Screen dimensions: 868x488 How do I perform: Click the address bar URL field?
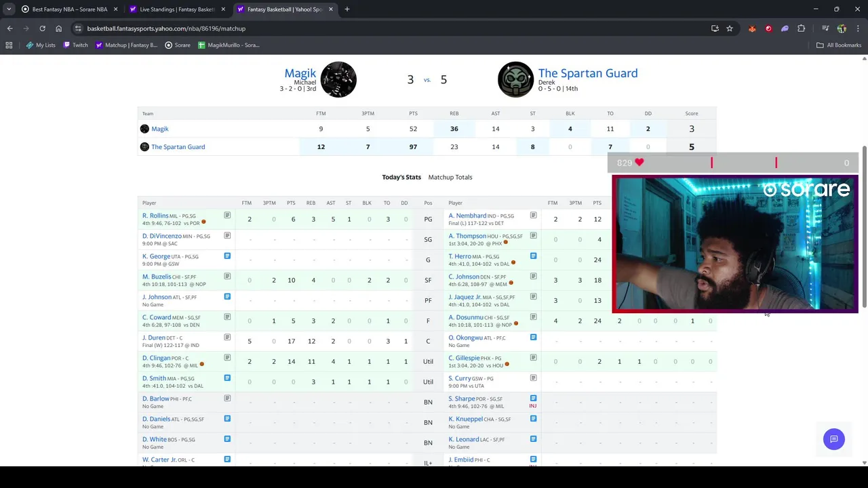393,28
